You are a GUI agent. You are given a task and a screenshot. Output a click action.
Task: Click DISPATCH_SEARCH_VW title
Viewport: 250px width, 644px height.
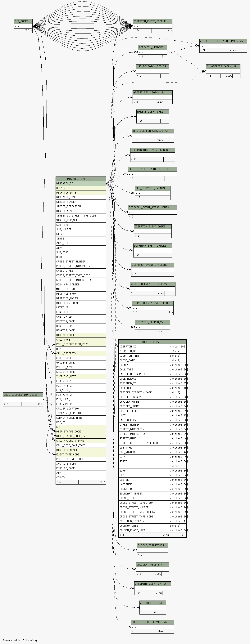pyautogui.click(x=153, y=322)
